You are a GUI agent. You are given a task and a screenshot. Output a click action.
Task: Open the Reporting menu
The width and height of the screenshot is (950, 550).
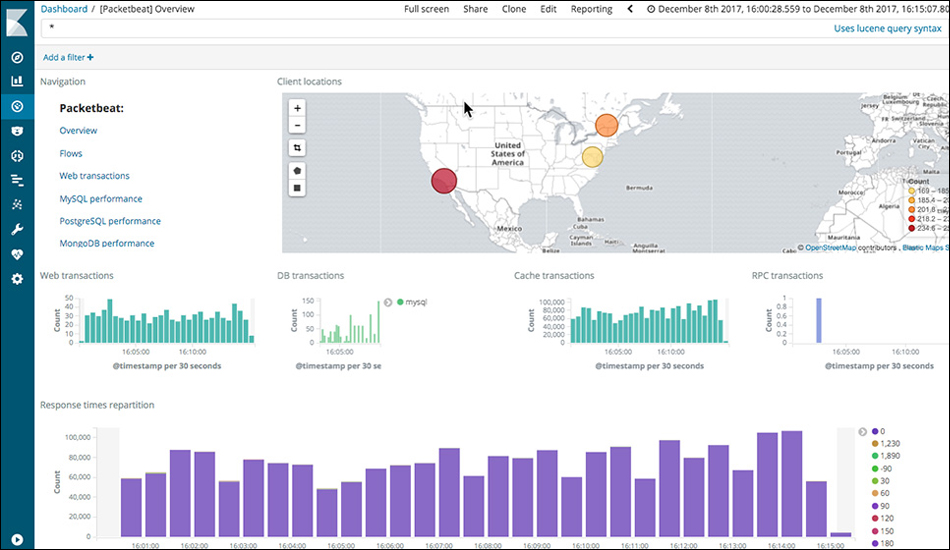click(x=591, y=9)
